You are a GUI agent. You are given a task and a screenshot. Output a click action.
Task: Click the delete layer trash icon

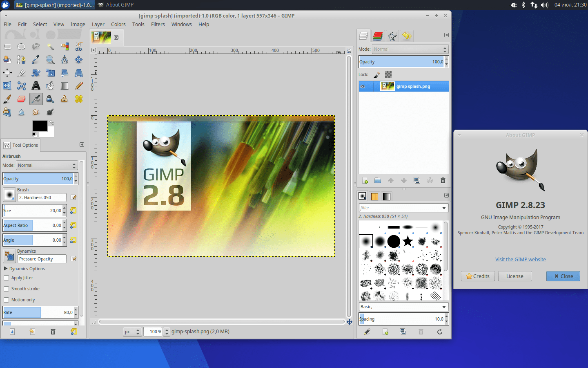coord(443,180)
